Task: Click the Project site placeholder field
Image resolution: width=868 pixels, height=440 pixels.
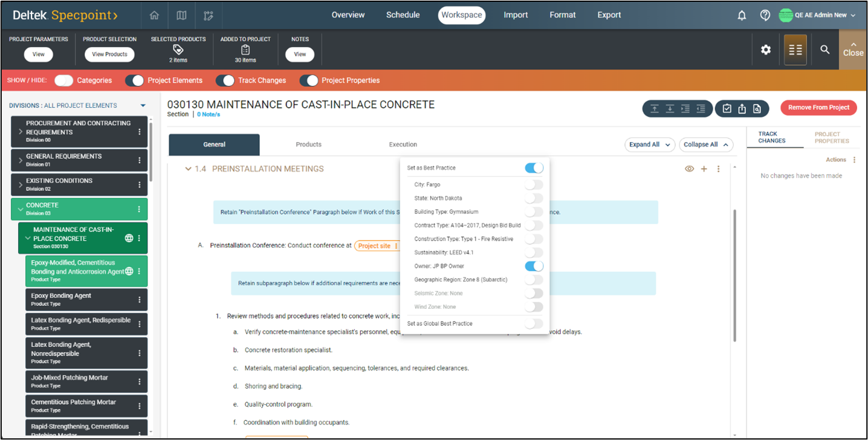Action: pyautogui.click(x=375, y=246)
